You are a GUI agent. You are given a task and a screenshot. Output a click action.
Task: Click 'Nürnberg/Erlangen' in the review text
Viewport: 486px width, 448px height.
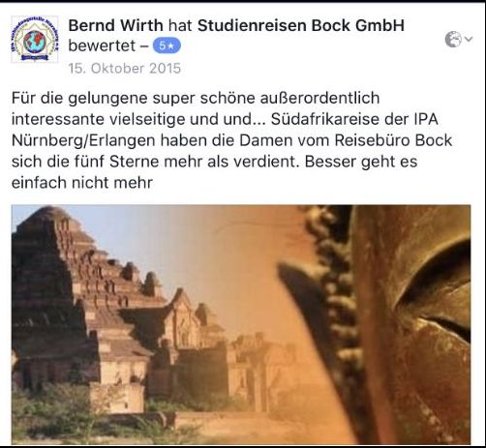click(x=83, y=140)
